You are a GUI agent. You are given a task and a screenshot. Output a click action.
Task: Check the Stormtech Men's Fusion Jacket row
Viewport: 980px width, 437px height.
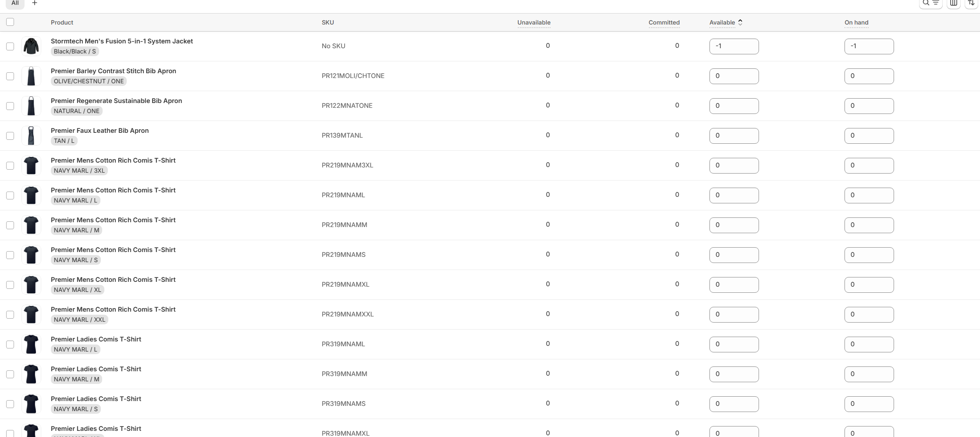[x=10, y=46]
